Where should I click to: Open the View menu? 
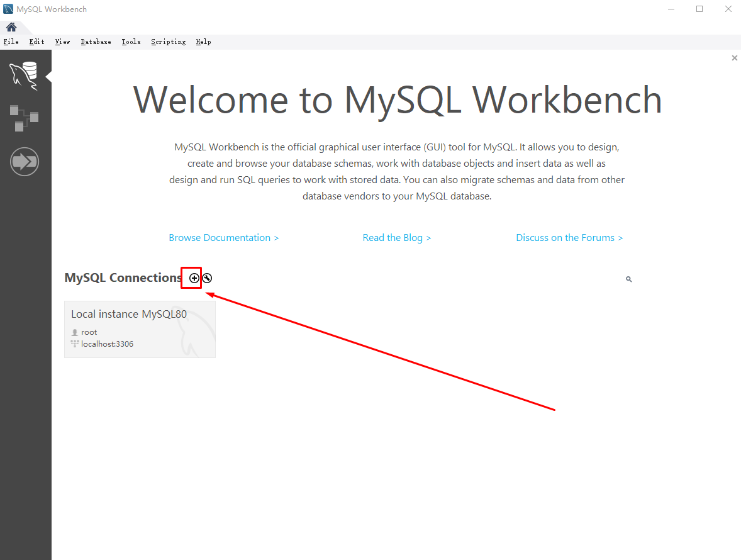[62, 42]
